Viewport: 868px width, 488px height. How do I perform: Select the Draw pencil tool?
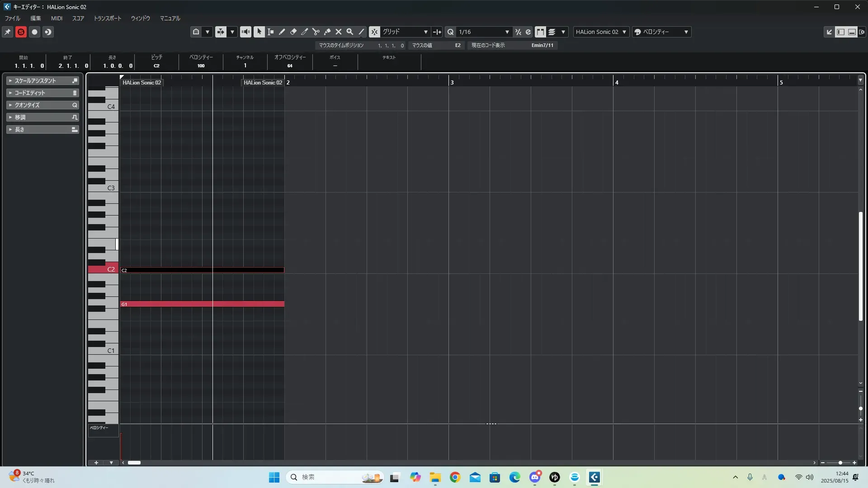pyautogui.click(x=282, y=32)
